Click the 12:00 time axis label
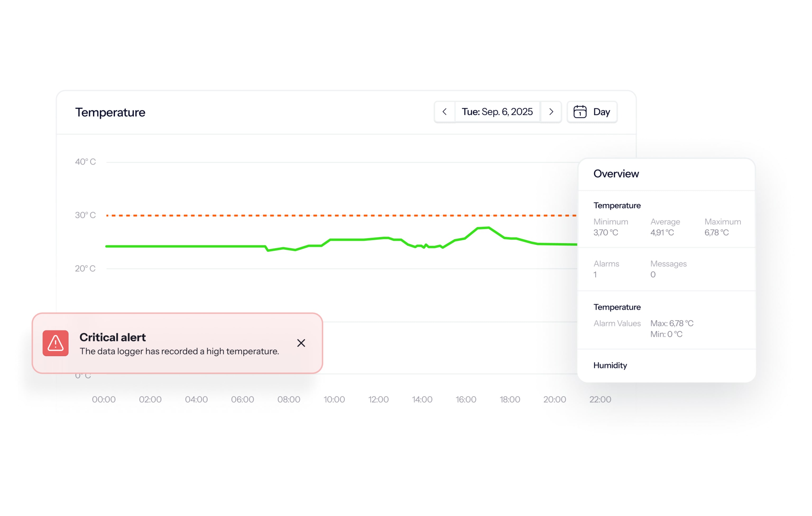This screenshot has width=812, height=516. point(378,399)
